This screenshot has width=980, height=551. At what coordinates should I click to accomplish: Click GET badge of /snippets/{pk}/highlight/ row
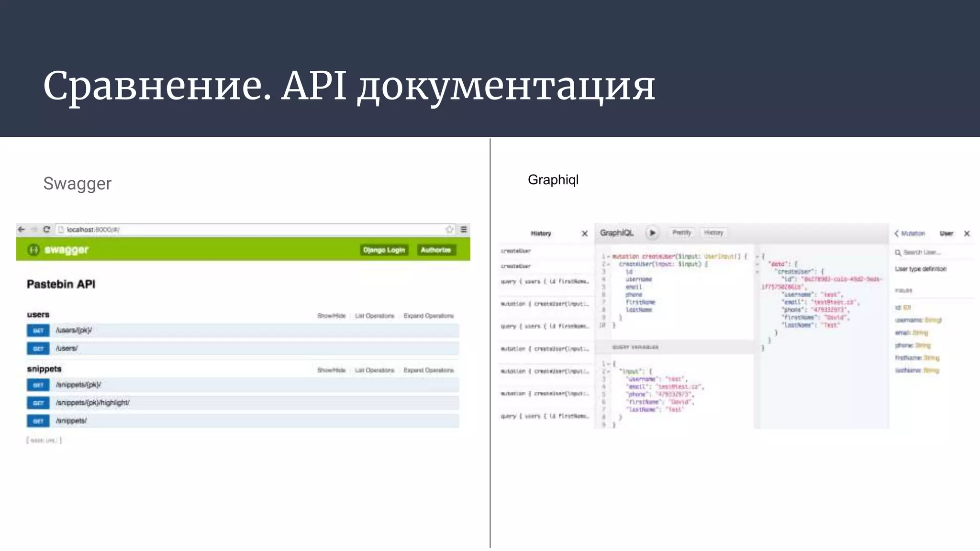(38, 403)
